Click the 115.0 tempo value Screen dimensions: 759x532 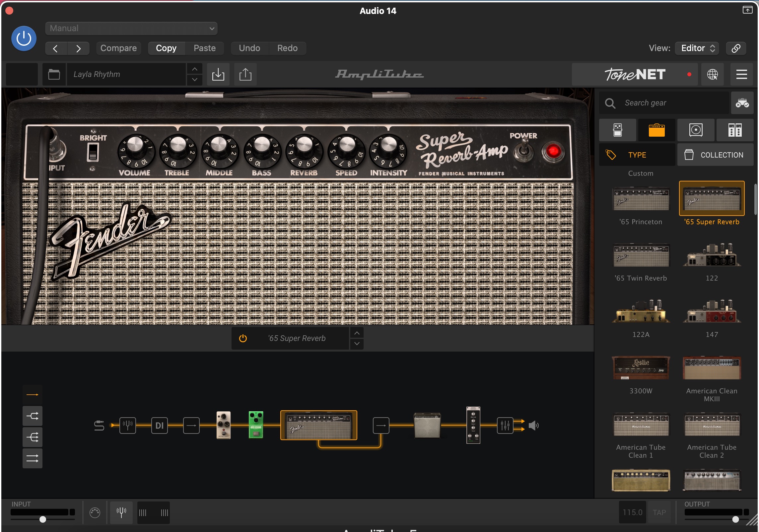click(633, 513)
